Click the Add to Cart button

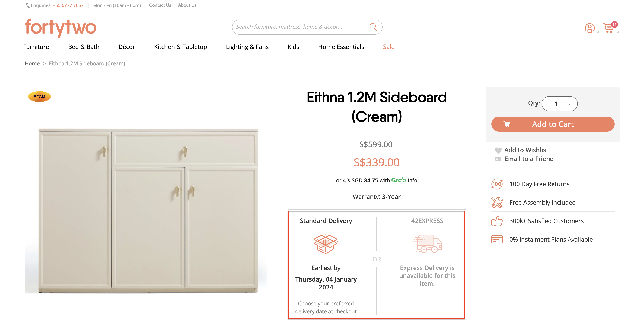(553, 124)
